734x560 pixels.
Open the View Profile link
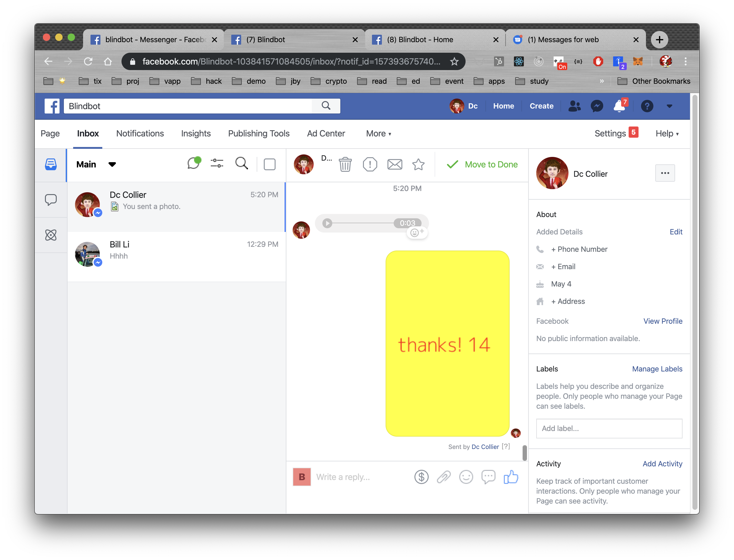(x=662, y=321)
